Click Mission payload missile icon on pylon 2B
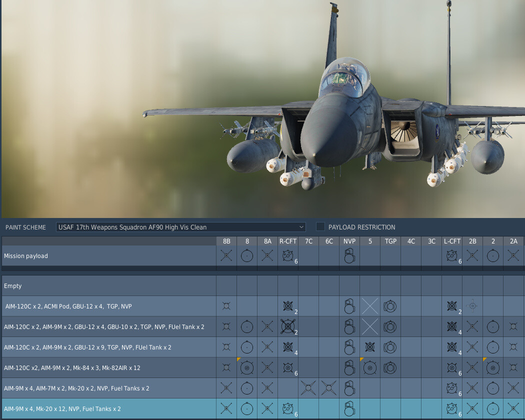Image resolution: width=525 pixels, height=420 pixels. pos(472,255)
